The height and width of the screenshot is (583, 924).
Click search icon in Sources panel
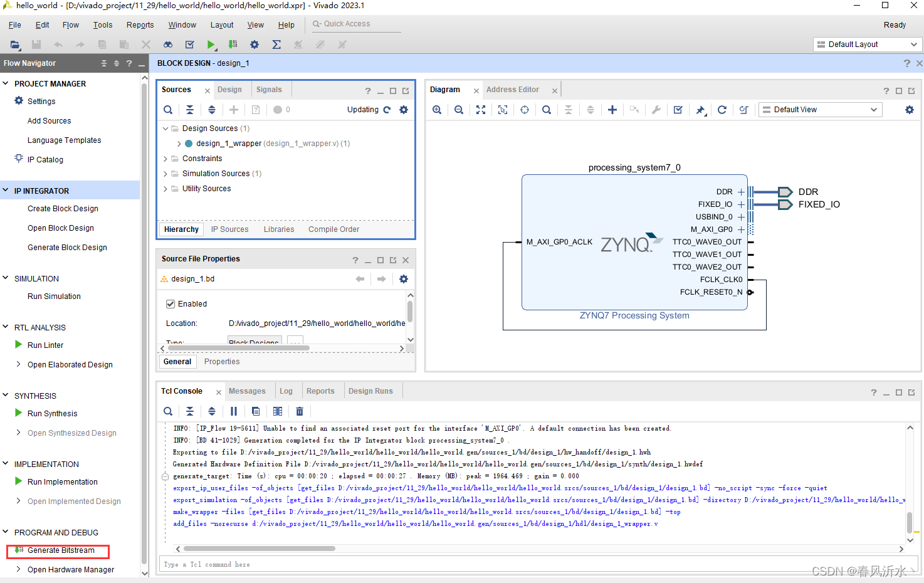[168, 110]
